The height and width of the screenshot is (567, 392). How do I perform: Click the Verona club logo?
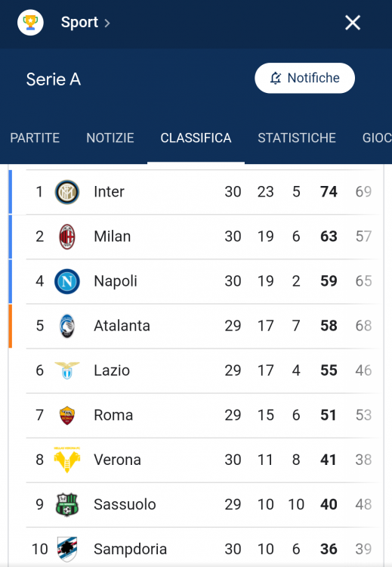coord(66,460)
